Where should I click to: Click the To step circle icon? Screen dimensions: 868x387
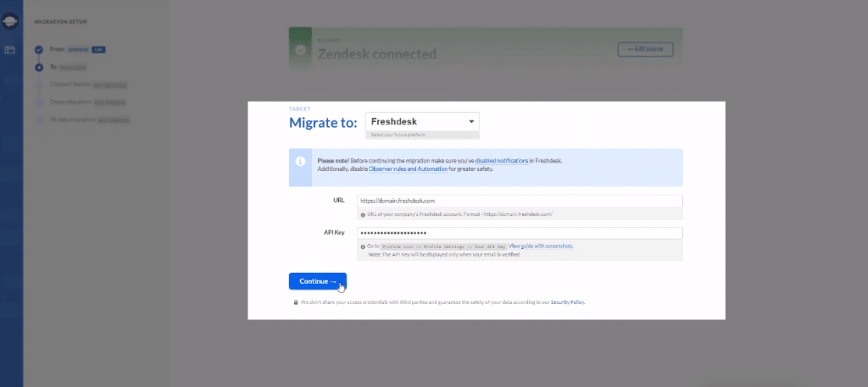[x=39, y=68]
